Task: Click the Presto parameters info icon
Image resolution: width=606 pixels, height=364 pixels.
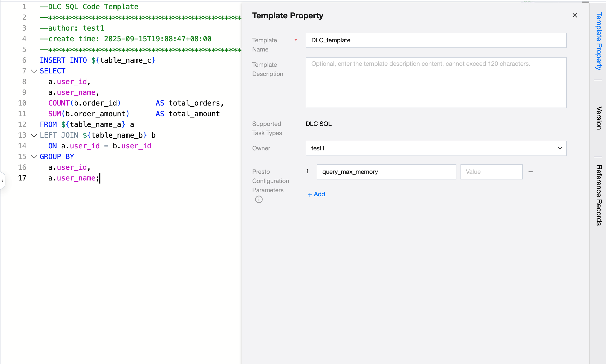Action: click(259, 199)
